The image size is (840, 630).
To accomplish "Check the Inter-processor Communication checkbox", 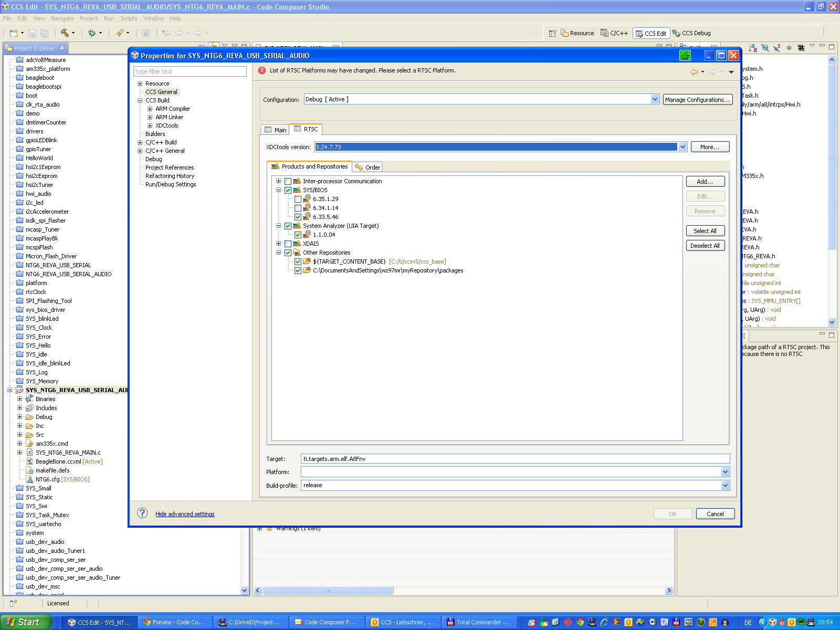I will coord(288,181).
